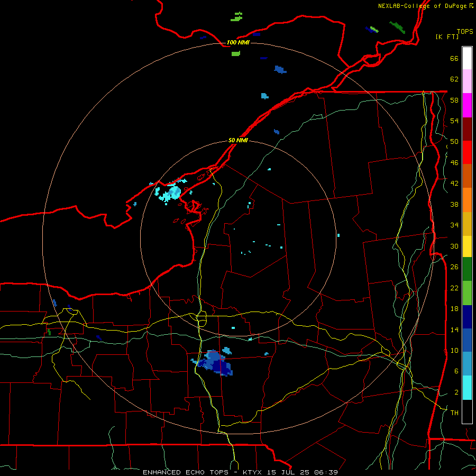Screen dimensions: 476x476
Task: Click the legend value 30
Action: click(454, 246)
